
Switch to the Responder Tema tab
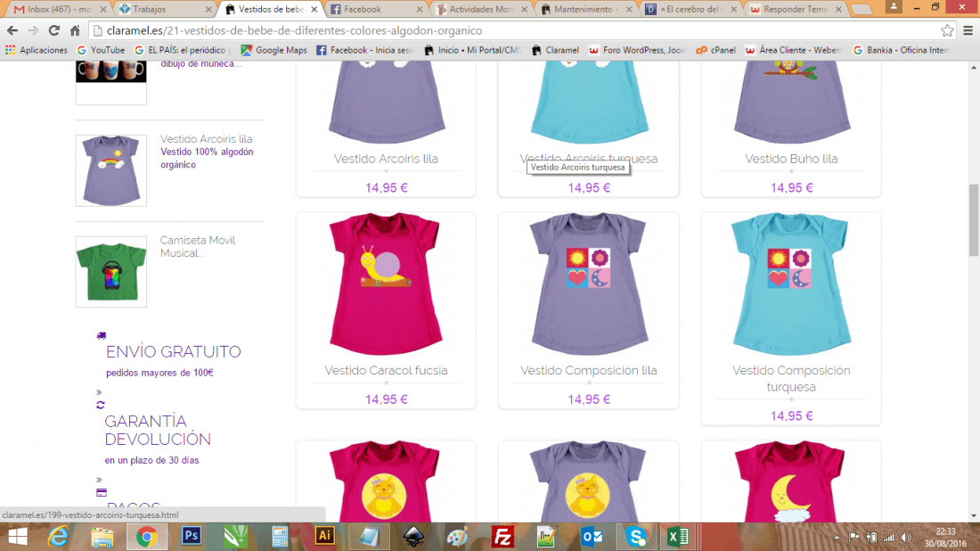coord(796,10)
